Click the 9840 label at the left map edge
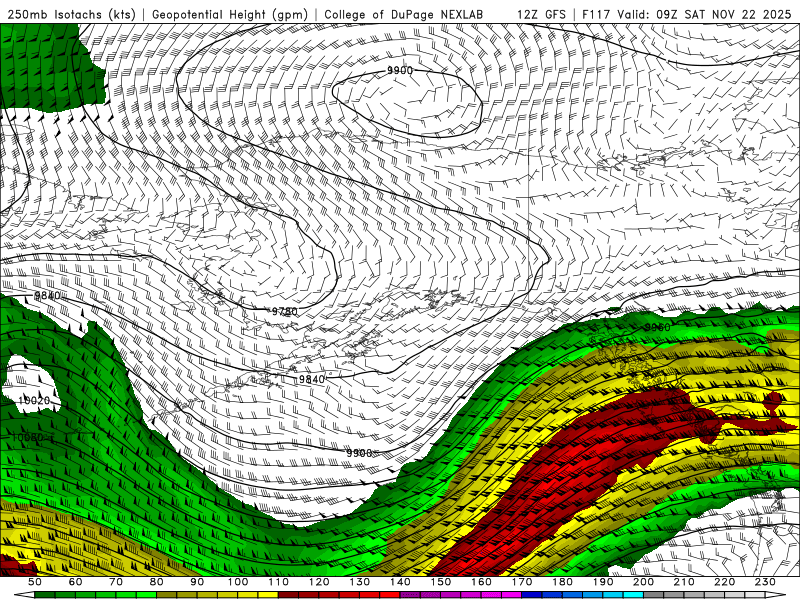800x600 pixels. click(47, 295)
